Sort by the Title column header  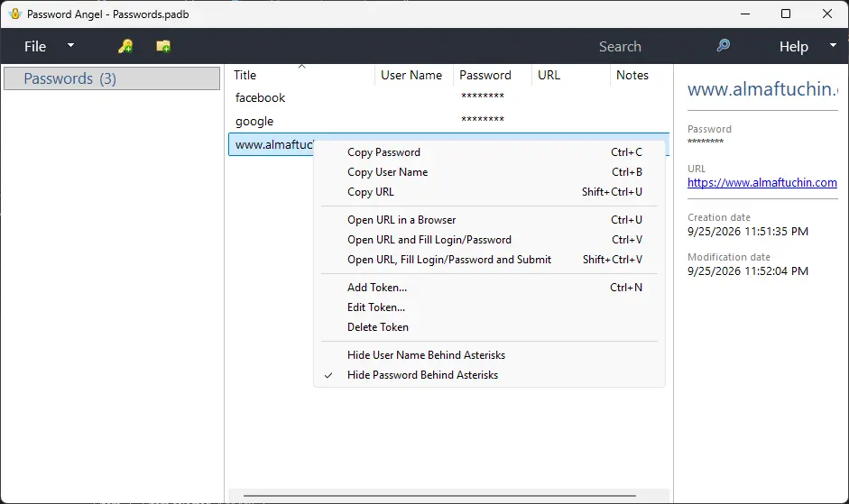pyautogui.click(x=301, y=75)
